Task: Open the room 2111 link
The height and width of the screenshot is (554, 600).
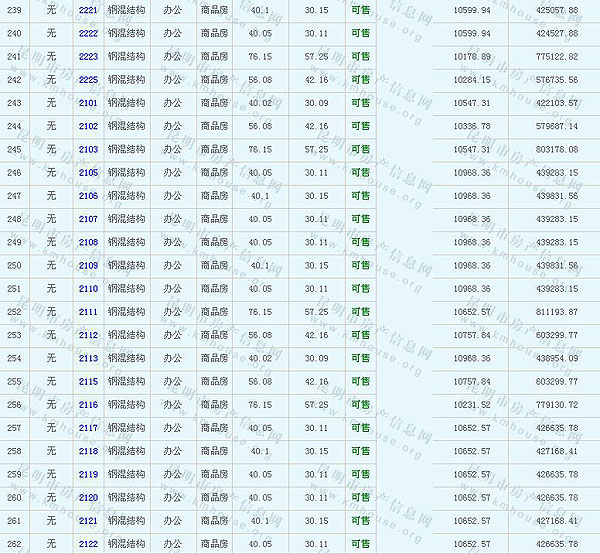Action: tap(88, 312)
